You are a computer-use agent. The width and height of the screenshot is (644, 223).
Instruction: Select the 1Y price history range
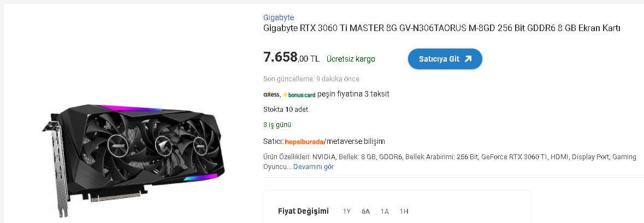(347, 212)
